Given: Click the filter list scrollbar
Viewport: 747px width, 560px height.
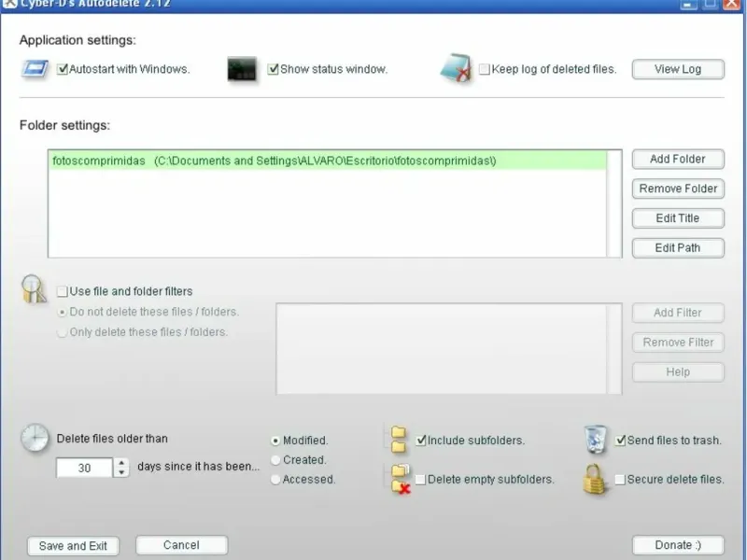Looking at the screenshot, I should [614, 349].
